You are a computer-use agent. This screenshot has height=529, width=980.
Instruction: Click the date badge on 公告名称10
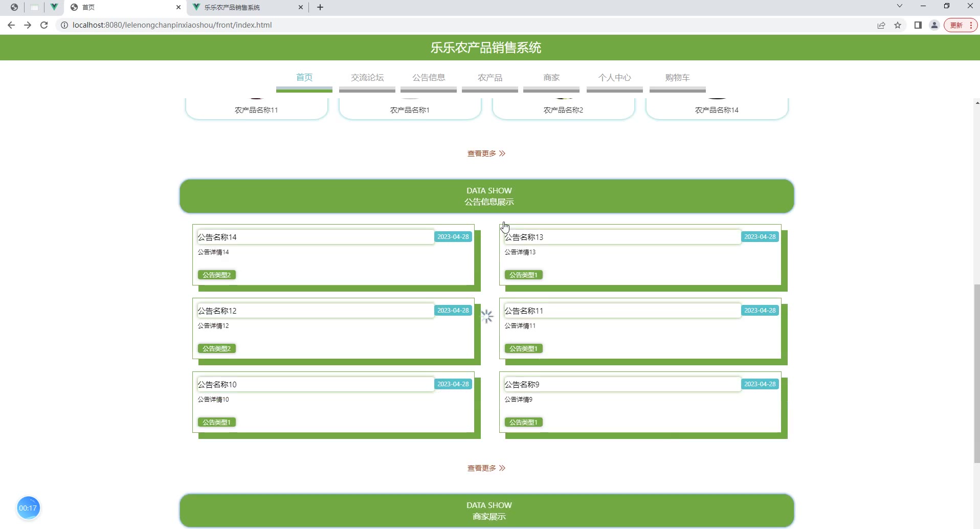(x=453, y=384)
